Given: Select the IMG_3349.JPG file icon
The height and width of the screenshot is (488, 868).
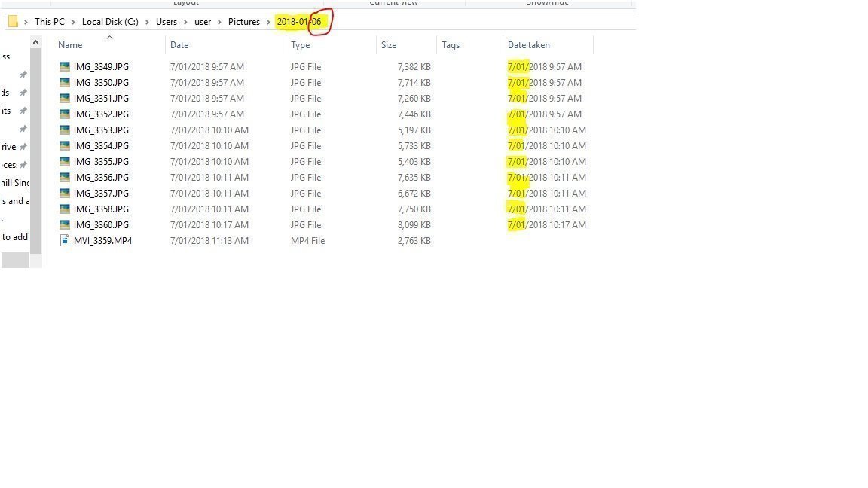Looking at the screenshot, I should [65, 66].
